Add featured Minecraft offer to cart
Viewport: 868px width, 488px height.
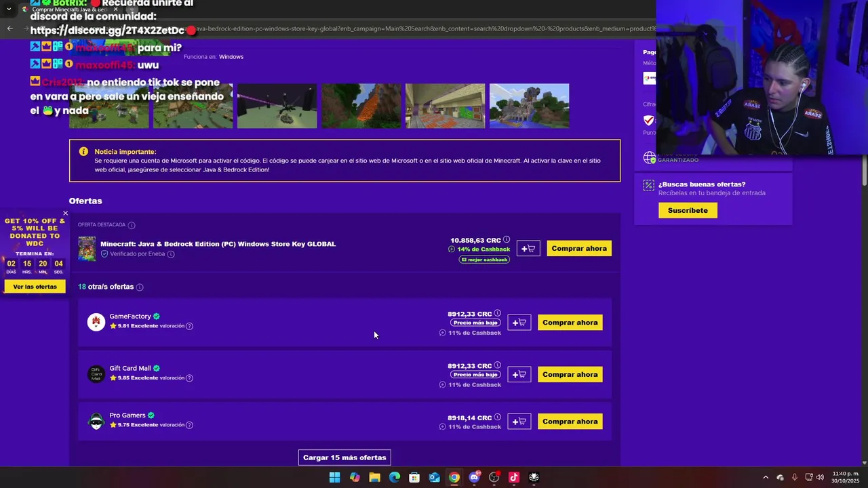click(528, 249)
